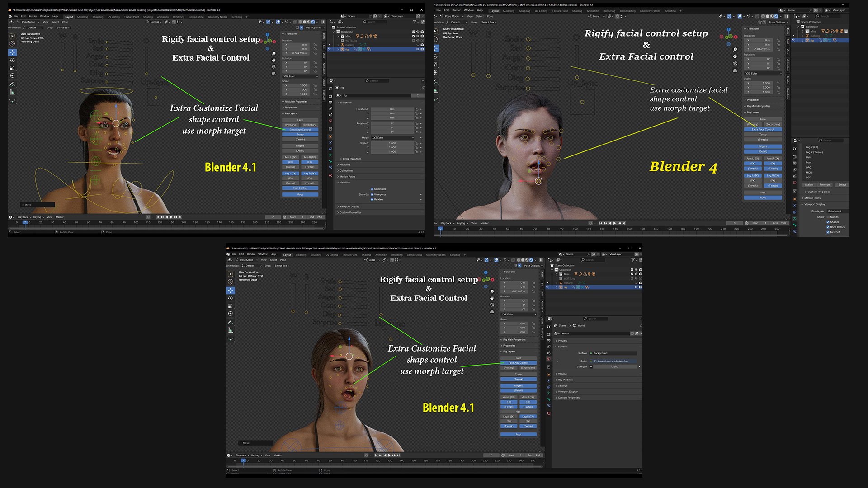
Task: Hide rig object via eye in top-left outliner
Action: pyautogui.click(x=418, y=49)
